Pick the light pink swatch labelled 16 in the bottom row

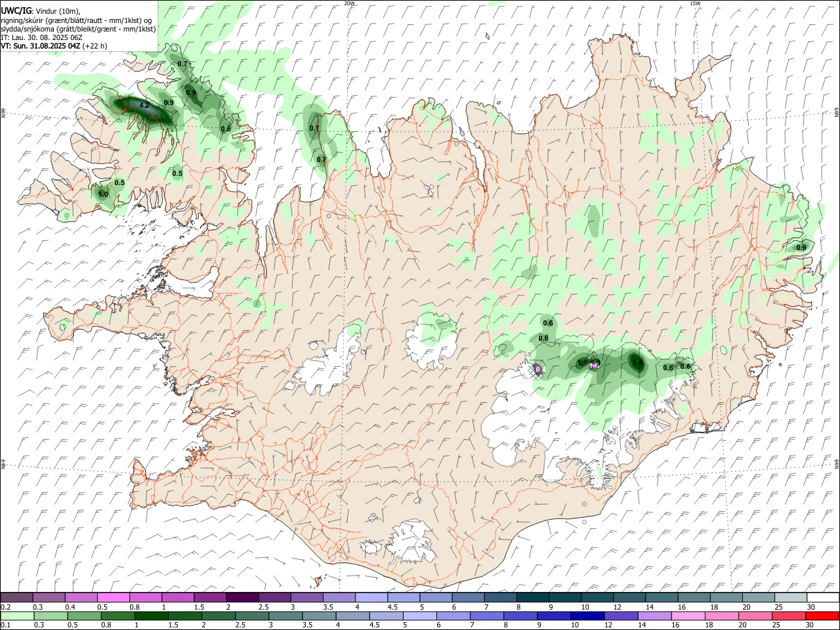coord(688,616)
